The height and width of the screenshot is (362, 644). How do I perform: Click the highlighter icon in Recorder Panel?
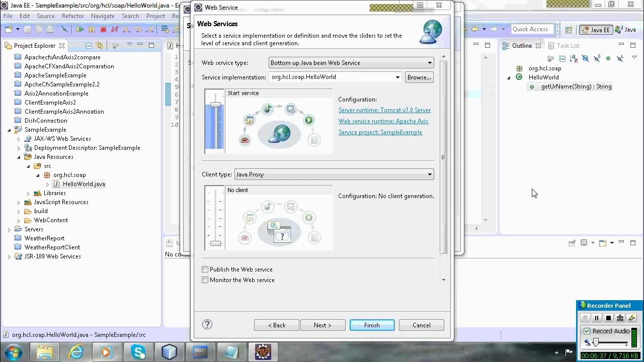[x=632, y=318]
